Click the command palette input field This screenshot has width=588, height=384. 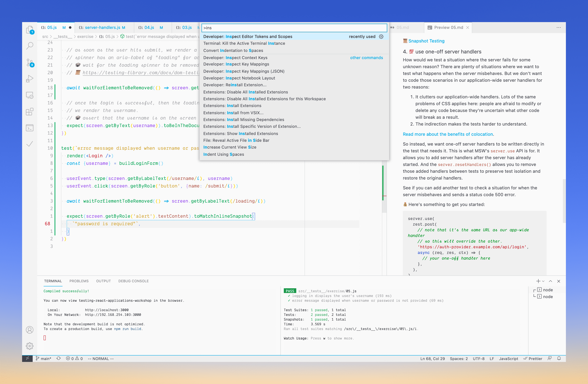[x=294, y=28]
